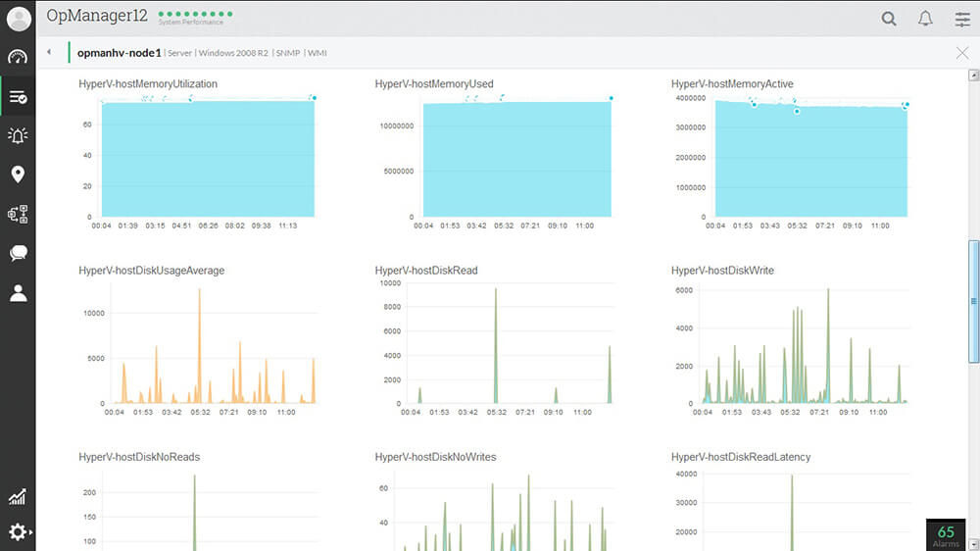Click the HyperV-hostDiskUsageAverage graph title

coord(151,271)
